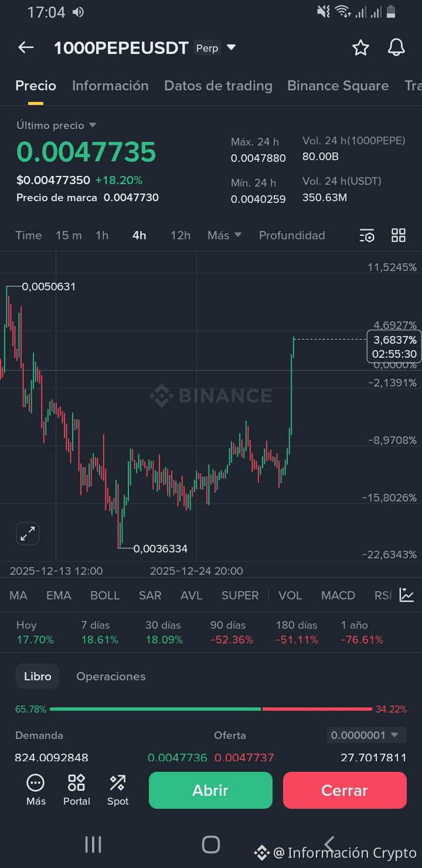Tap the Mín. 24 h value 0.0040259
The width and height of the screenshot is (422, 868).
(258, 199)
